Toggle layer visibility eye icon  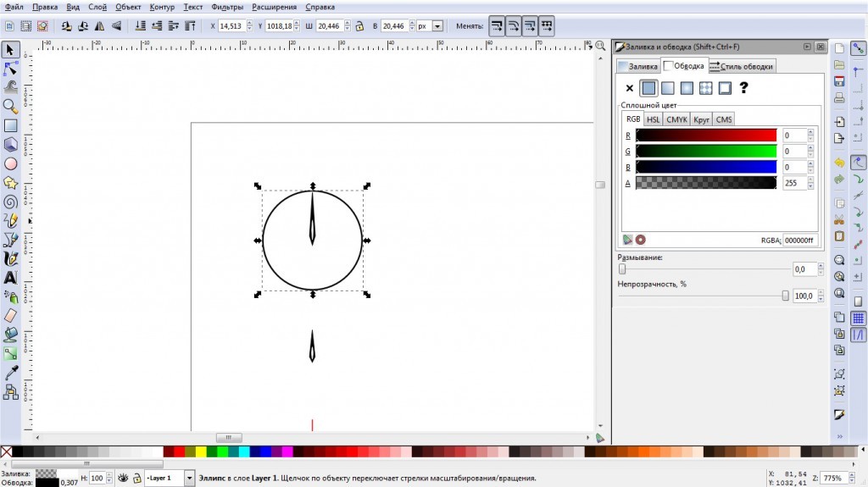click(123, 479)
